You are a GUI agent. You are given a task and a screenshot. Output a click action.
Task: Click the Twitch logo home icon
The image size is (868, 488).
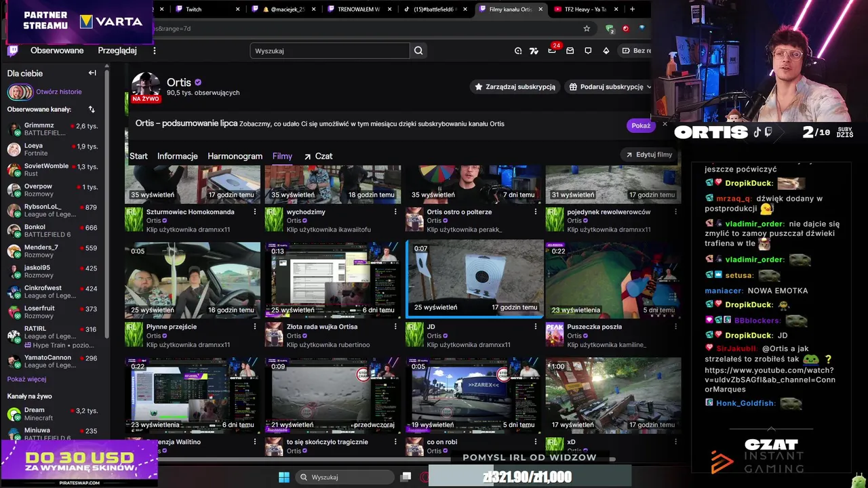coord(12,51)
